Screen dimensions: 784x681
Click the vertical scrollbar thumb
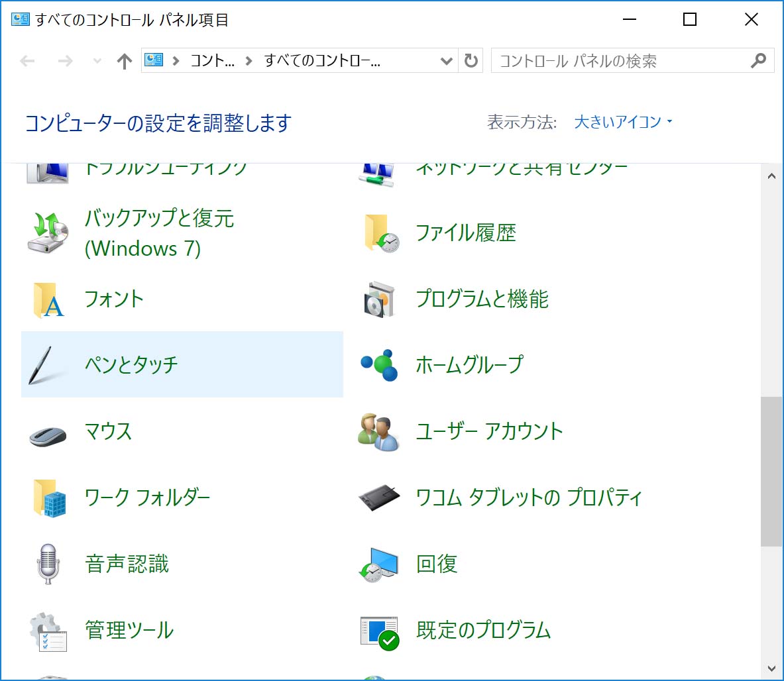click(771, 472)
